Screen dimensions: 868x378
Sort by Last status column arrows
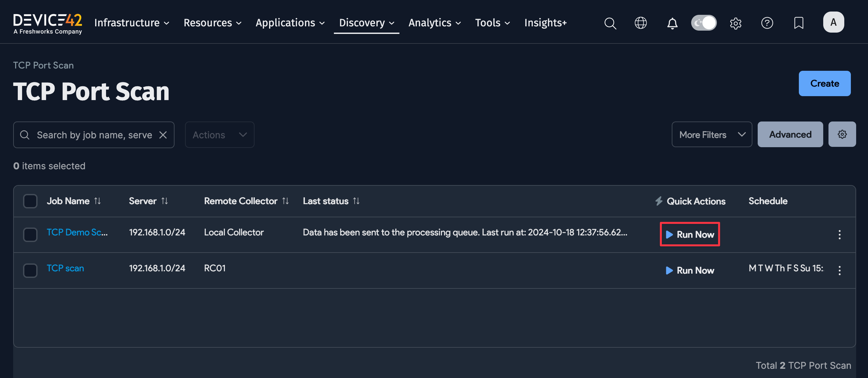pyautogui.click(x=356, y=201)
